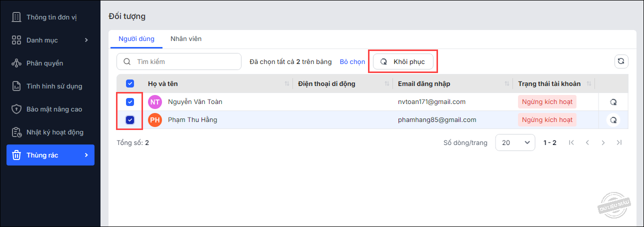This screenshot has height=227, width=644.
Task: Go to next page arrow
Action: point(603,142)
